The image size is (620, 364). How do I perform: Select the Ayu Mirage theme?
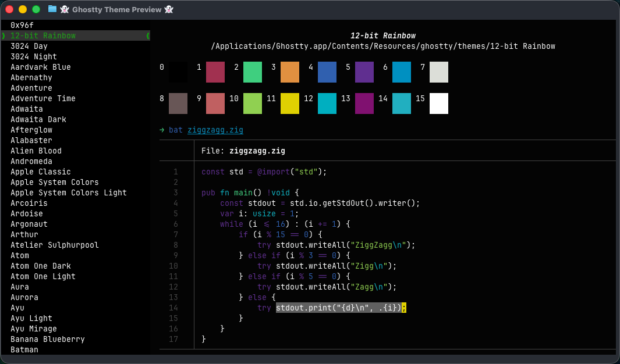pos(34,329)
